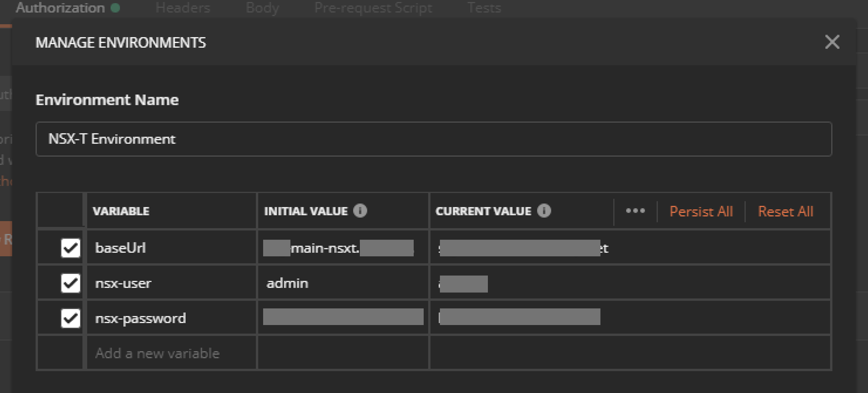868x393 pixels.
Task: Click the VARIABLE column header
Action: click(x=121, y=211)
